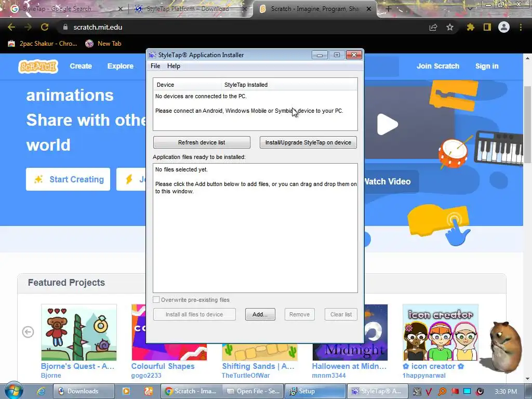
Task: Open Chrome three-dot menu
Action: [521, 27]
